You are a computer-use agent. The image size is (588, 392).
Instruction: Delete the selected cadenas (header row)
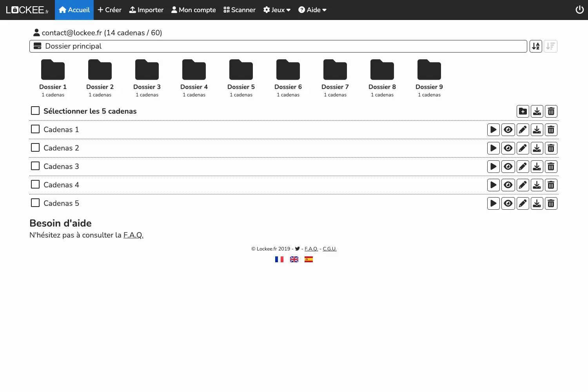(551, 111)
